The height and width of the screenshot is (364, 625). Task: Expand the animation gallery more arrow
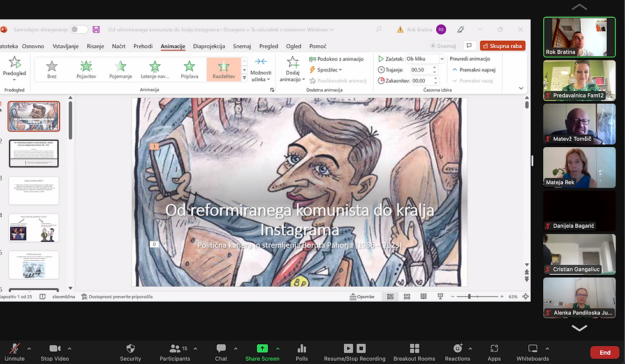(x=244, y=78)
